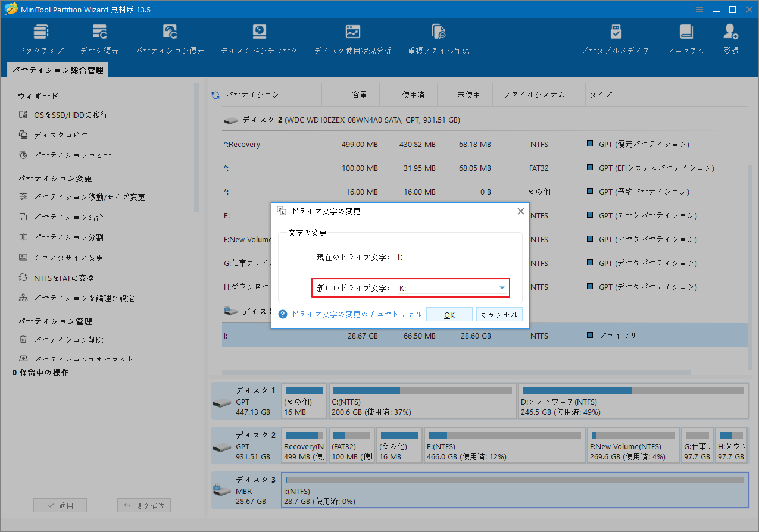
Task: Refresh the partition list
Action: click(x=214, y=94)
